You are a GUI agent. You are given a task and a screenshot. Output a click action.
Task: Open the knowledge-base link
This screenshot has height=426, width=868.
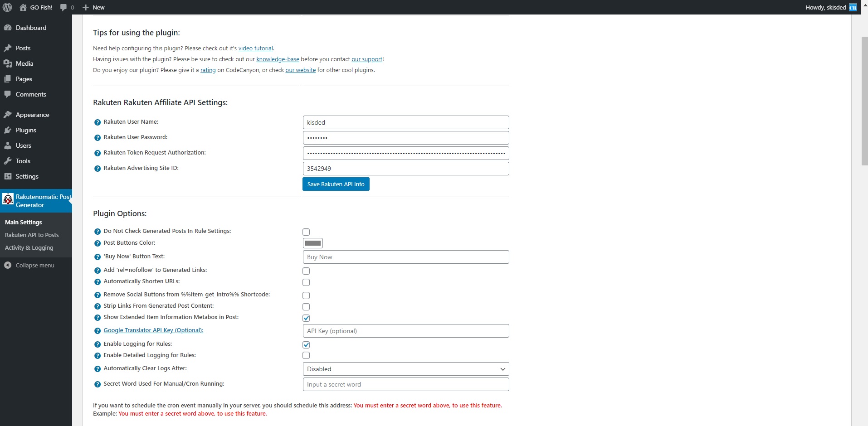point(278,59)
